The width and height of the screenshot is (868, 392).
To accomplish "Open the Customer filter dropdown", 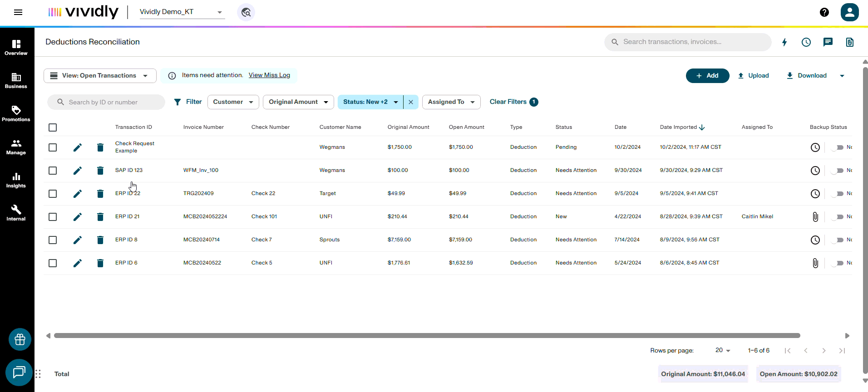I will [233, 102].
